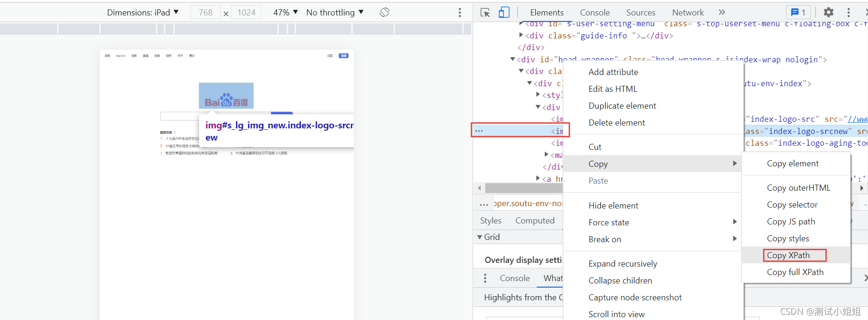Click the Baidu logo in page preview

(x=226, y=96)
